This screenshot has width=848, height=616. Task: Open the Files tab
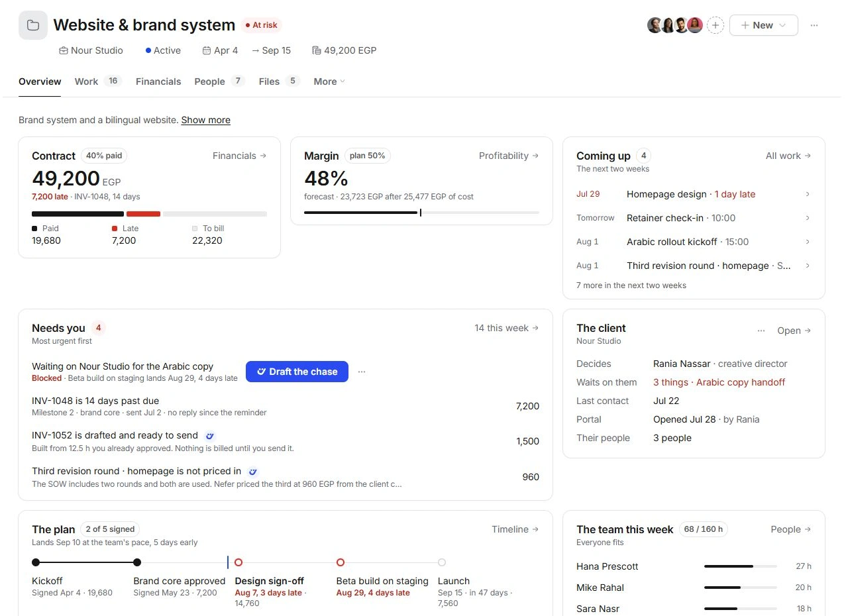tap(280, 81)
